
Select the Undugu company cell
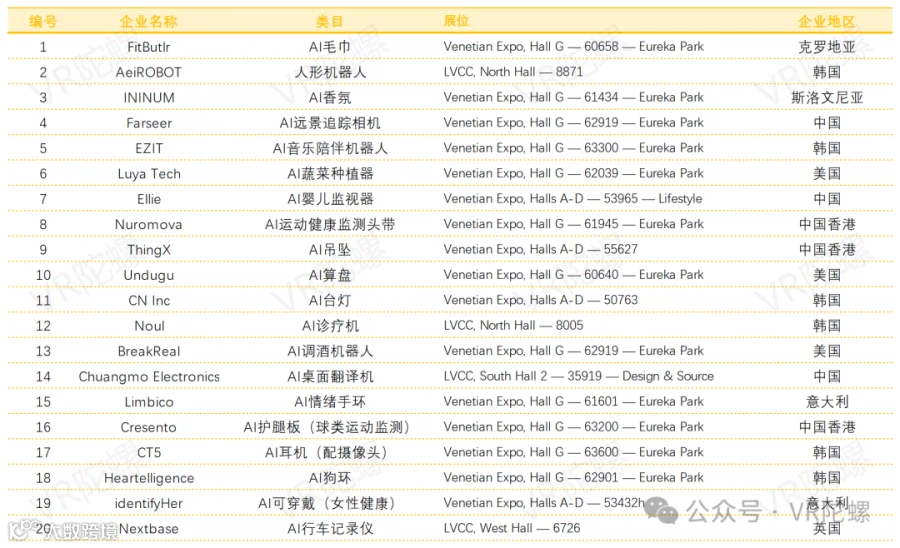pos(149,275)
